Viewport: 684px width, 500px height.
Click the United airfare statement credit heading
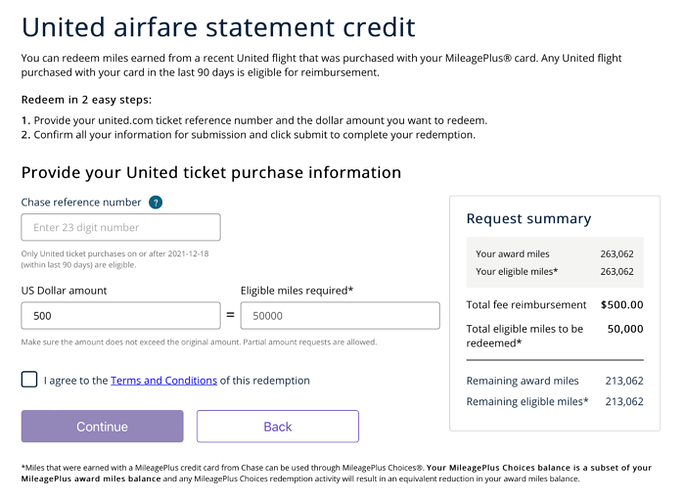point(218,26)
